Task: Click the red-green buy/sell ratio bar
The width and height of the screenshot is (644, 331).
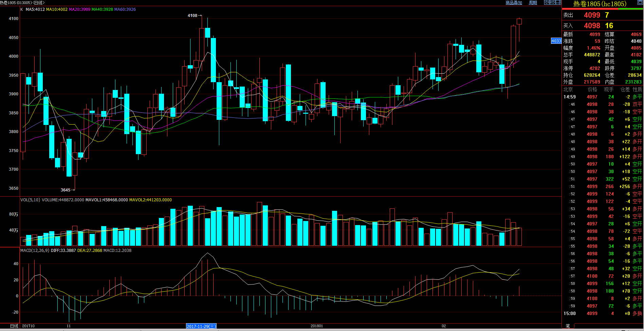Action: pos(603,8)
